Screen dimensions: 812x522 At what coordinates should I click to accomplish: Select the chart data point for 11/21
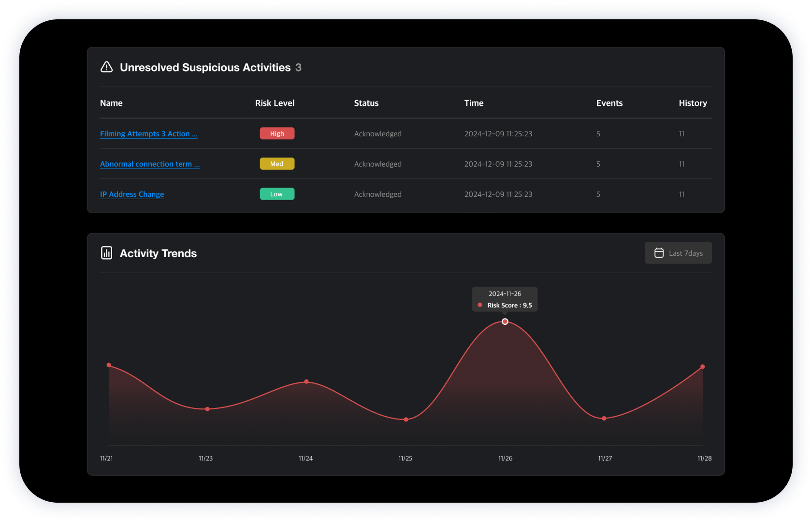[109, 365]
